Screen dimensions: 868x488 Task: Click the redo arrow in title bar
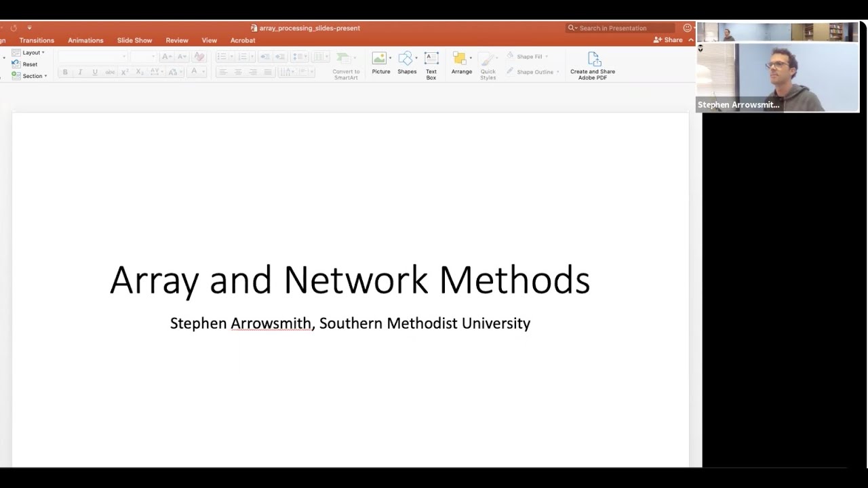(x=14, y=28)
